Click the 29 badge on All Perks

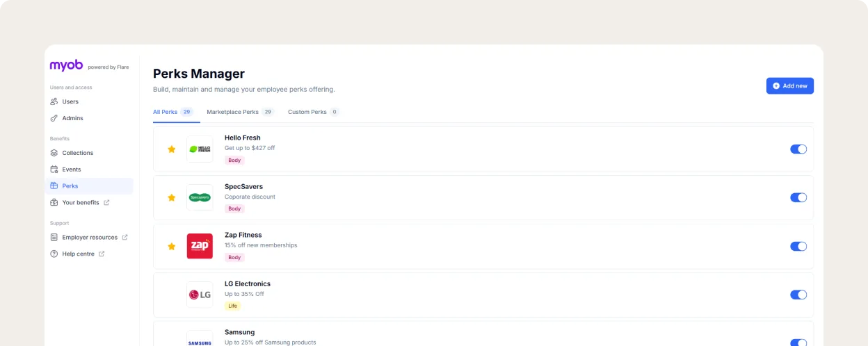point(186,112)
